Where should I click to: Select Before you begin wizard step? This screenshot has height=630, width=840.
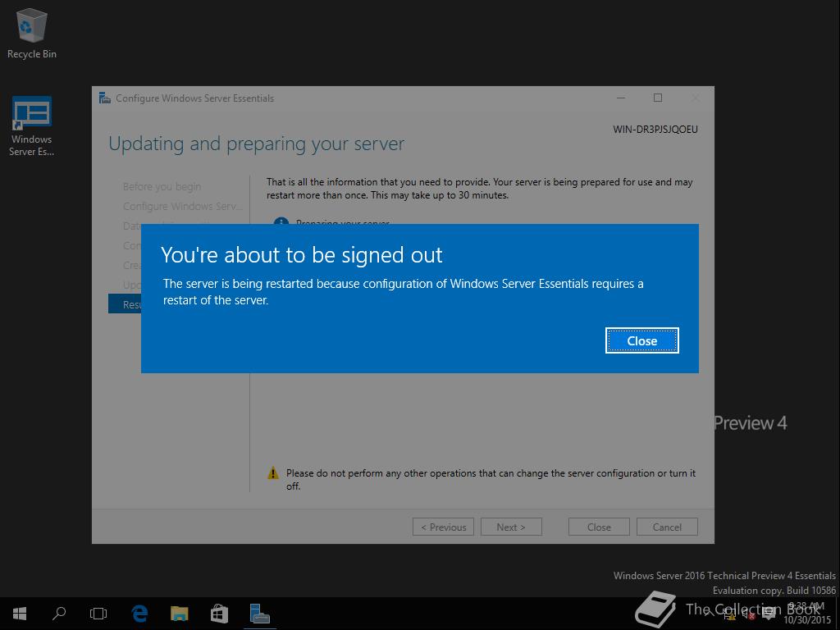point(162,186)
